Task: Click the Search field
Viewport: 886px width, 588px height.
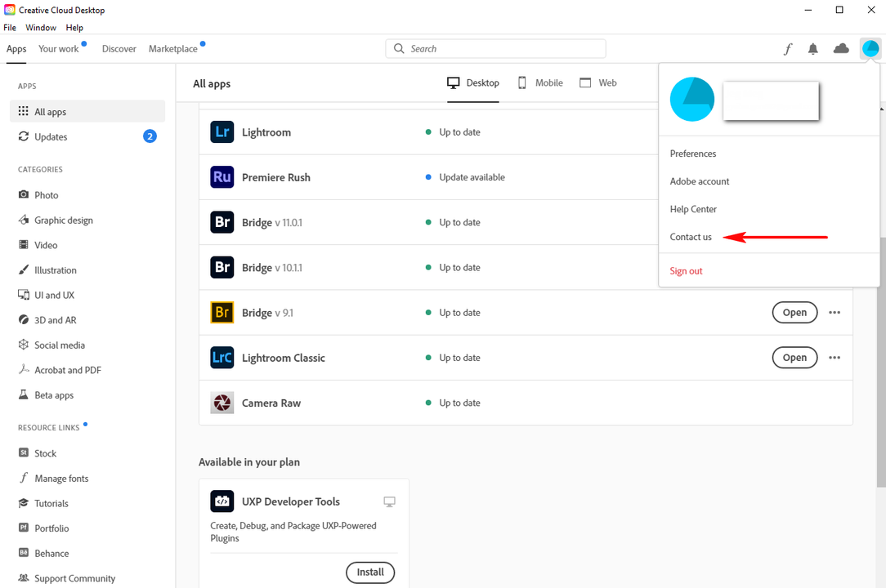Action: (495, 48)
